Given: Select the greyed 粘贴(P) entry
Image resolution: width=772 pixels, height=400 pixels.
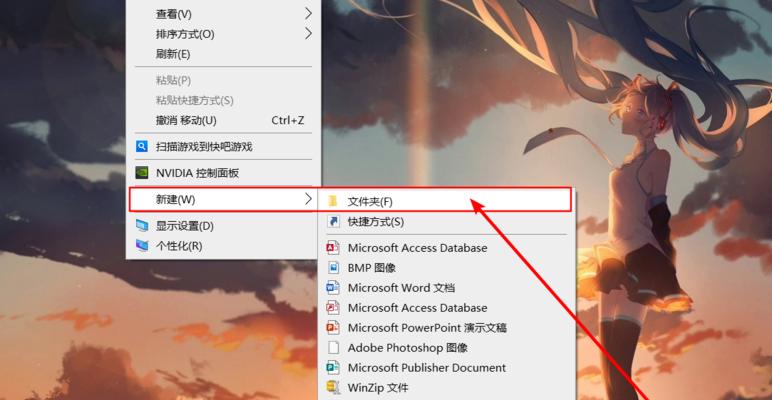Looking at the screenshot, I should coord(224,80).
